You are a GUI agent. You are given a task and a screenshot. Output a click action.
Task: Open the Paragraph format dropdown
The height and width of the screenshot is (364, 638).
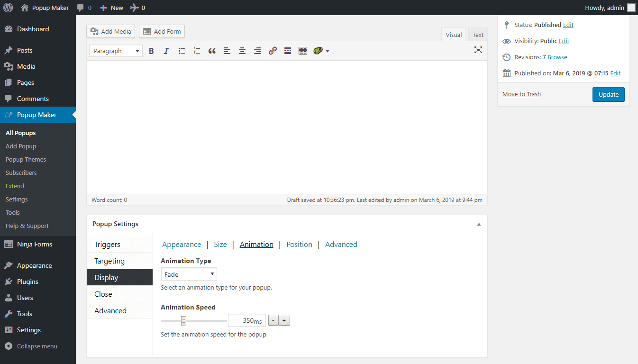coord(116,51)
